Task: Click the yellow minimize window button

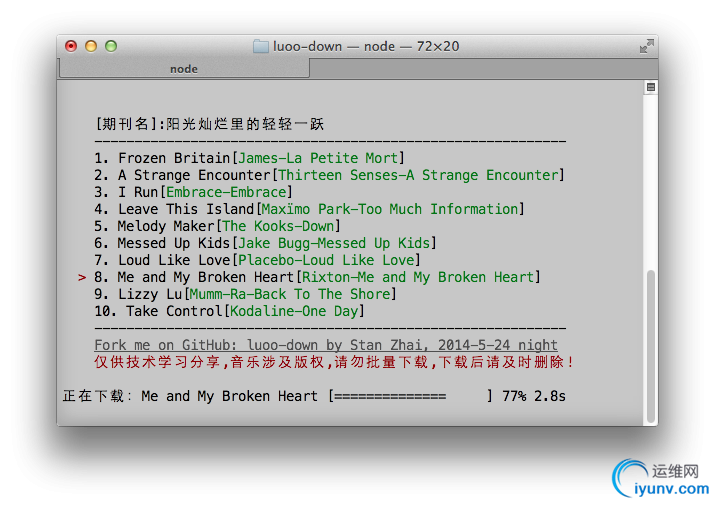Action: tap(91, 46)
